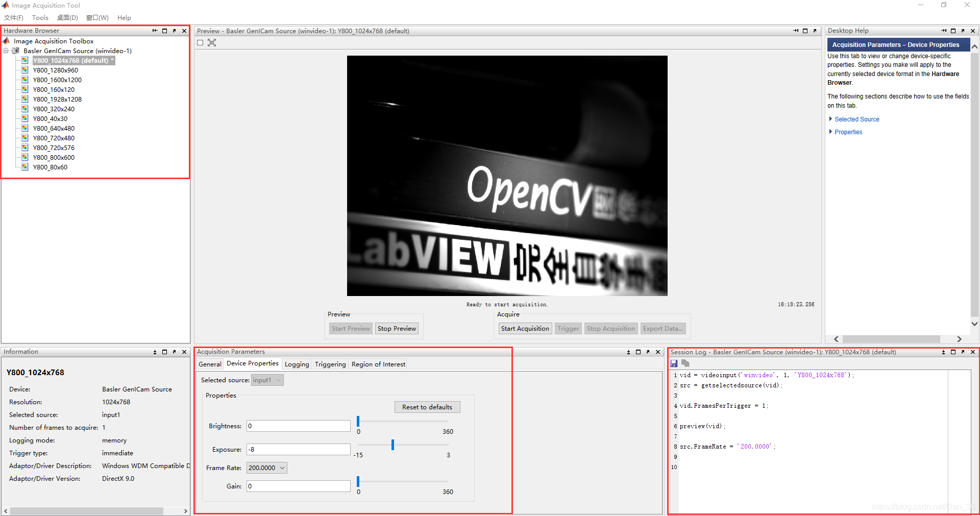Screen dimensions: 980x516
Task: Click the Trigger button
Action: pos(568,329)
